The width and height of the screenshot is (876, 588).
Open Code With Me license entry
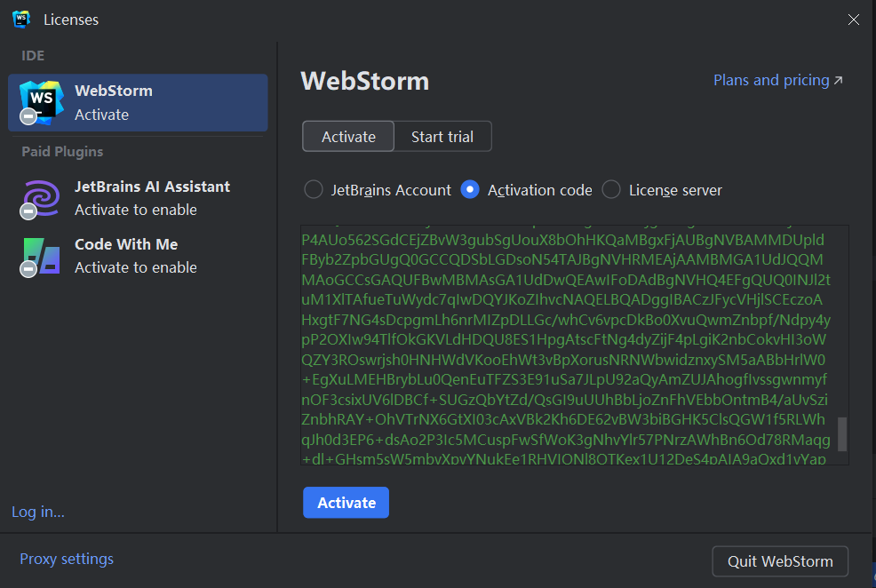pos(138,257)
